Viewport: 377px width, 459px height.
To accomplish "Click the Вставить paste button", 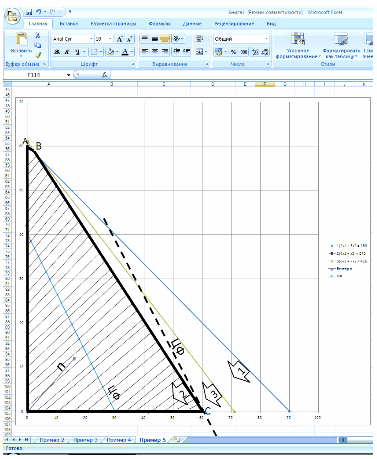I will coord(21,44).
